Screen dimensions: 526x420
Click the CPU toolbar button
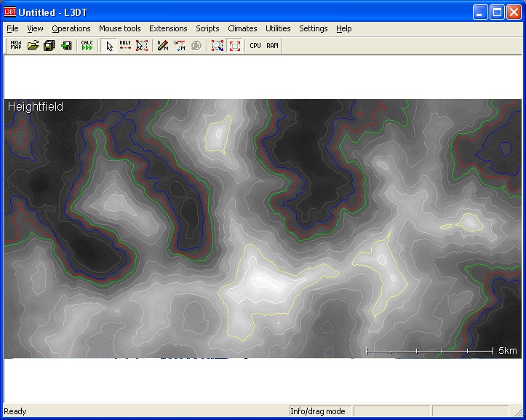pyautogui.click(x=255, y=45)
